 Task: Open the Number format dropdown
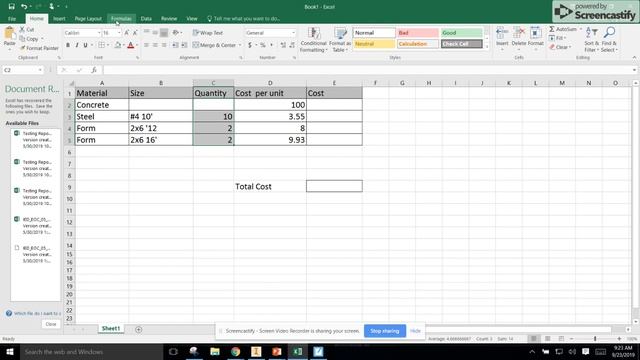(293, 33)
